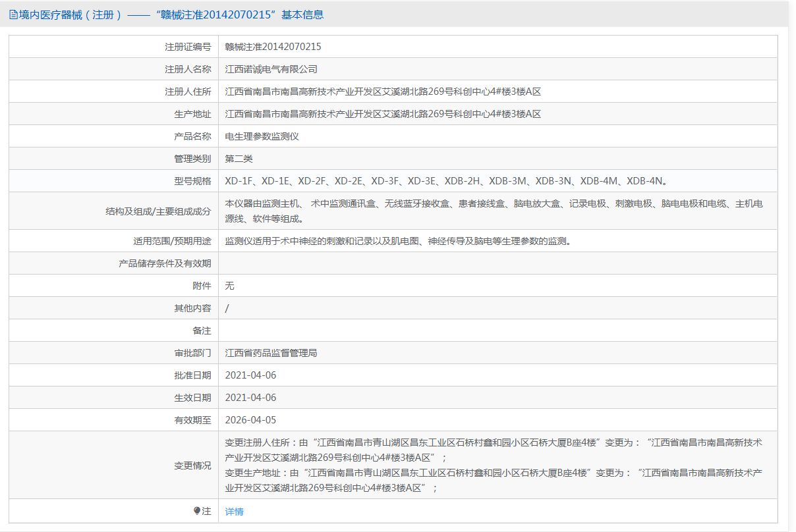Open the 详情 link in the 注 row
The image size is (796, 532).
tap(234, 512)
